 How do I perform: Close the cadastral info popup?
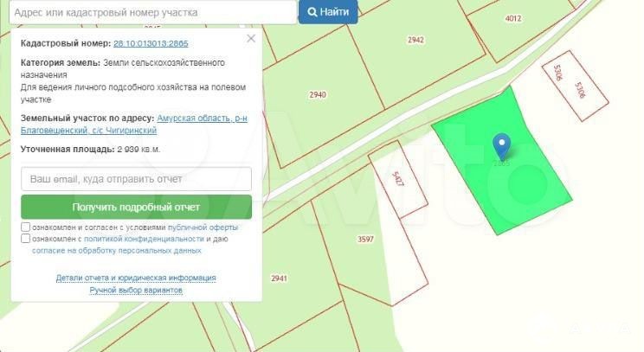coord(250,39)
